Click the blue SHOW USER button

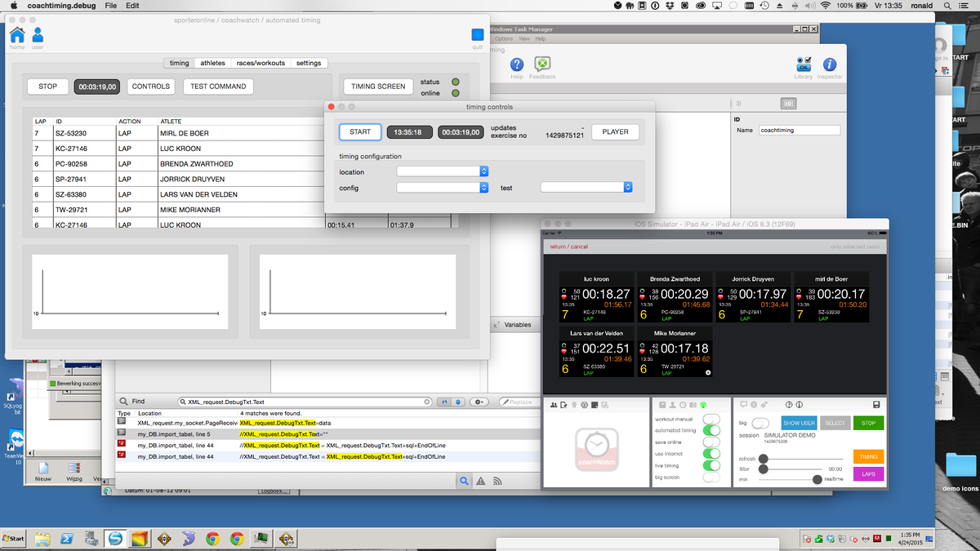point(799,423)
